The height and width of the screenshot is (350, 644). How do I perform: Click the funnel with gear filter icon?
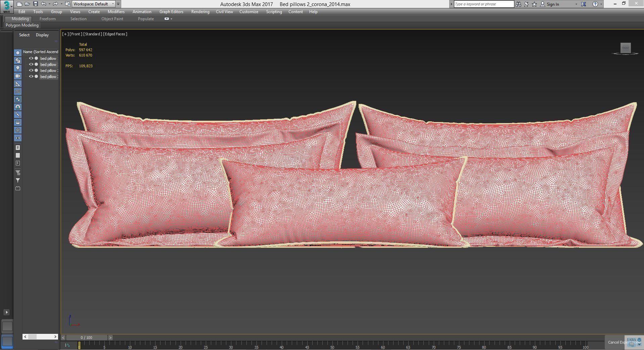tap(18, 173)
